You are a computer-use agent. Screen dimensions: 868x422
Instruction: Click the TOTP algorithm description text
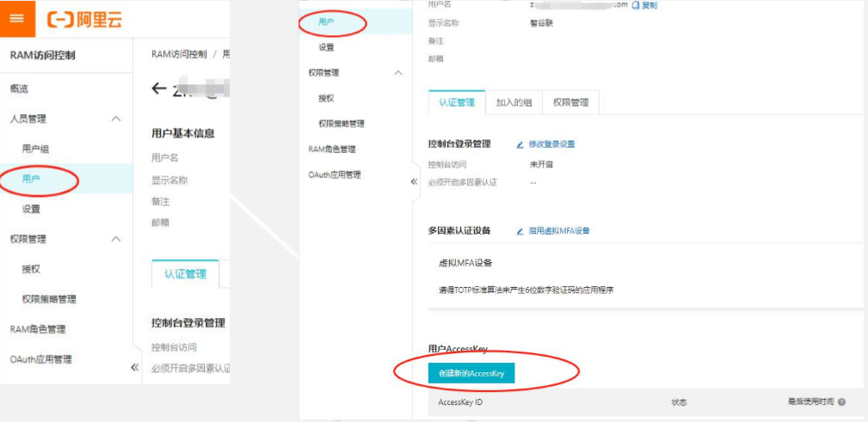[x=526, y=290]
